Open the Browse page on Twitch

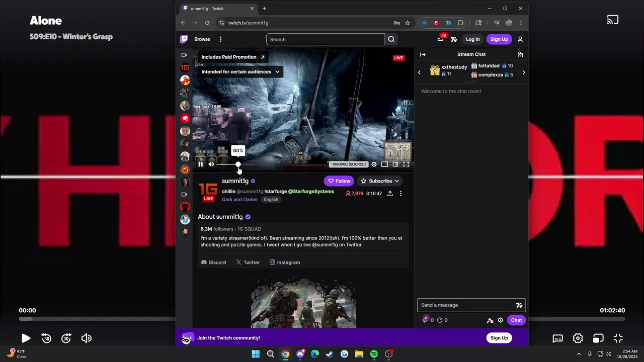202,39
